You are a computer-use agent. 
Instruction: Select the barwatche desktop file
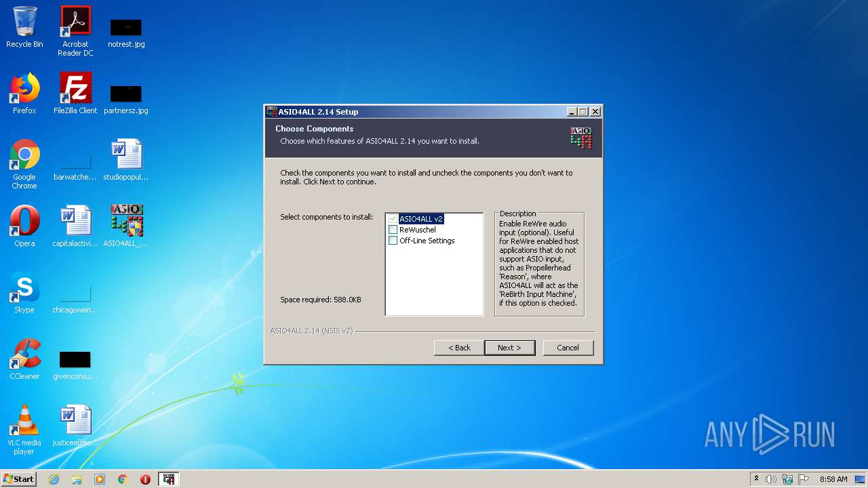[75, 166]
